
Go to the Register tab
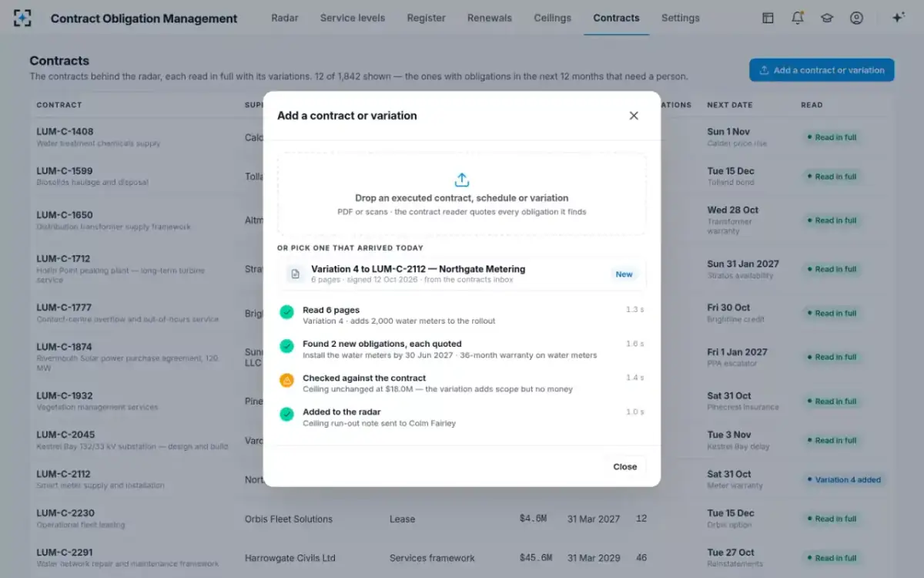[426, 18]
